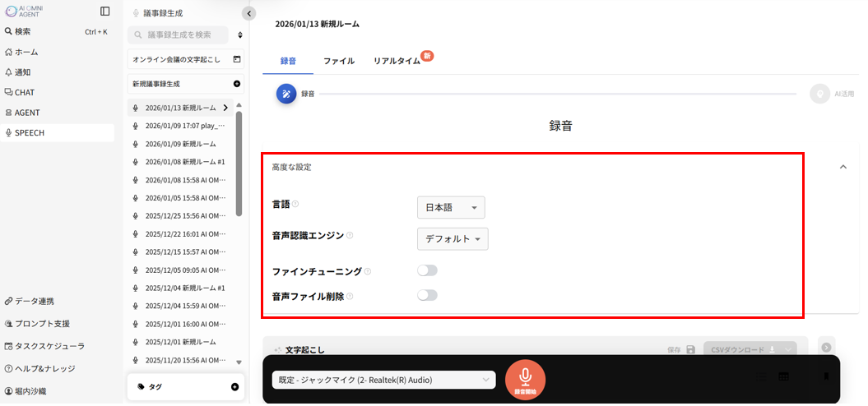868x406 pixels.
Task: Open 2025/12/01 新規ルーム entry
Action: 180,342
